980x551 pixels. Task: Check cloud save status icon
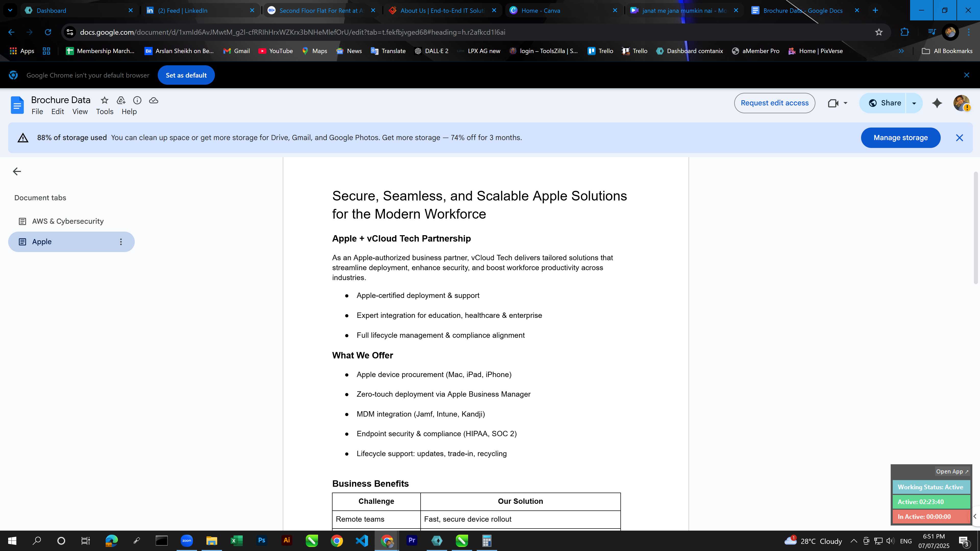point(154,101)
